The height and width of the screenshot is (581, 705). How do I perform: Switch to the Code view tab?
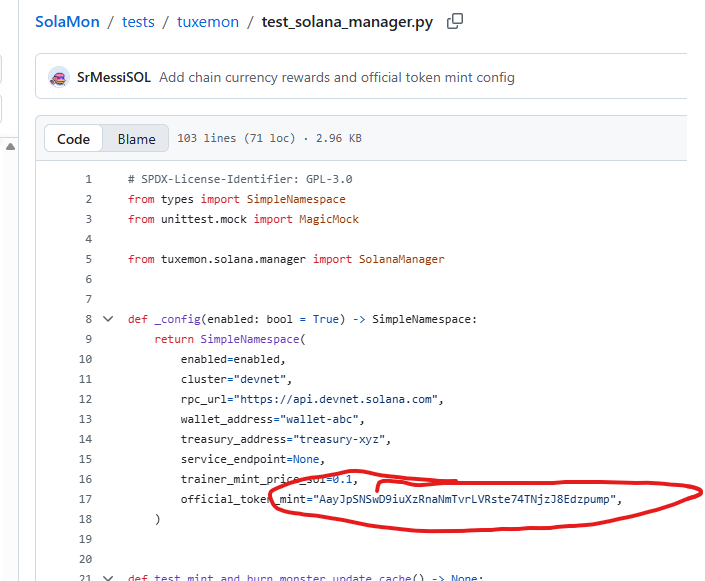click(73, 139)
